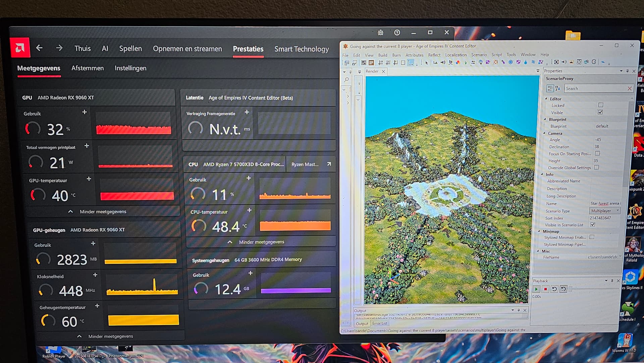Click plus icon next to CPU-temperatuur
This screenshot has height=363, width=644.
[x=249, y=210]
